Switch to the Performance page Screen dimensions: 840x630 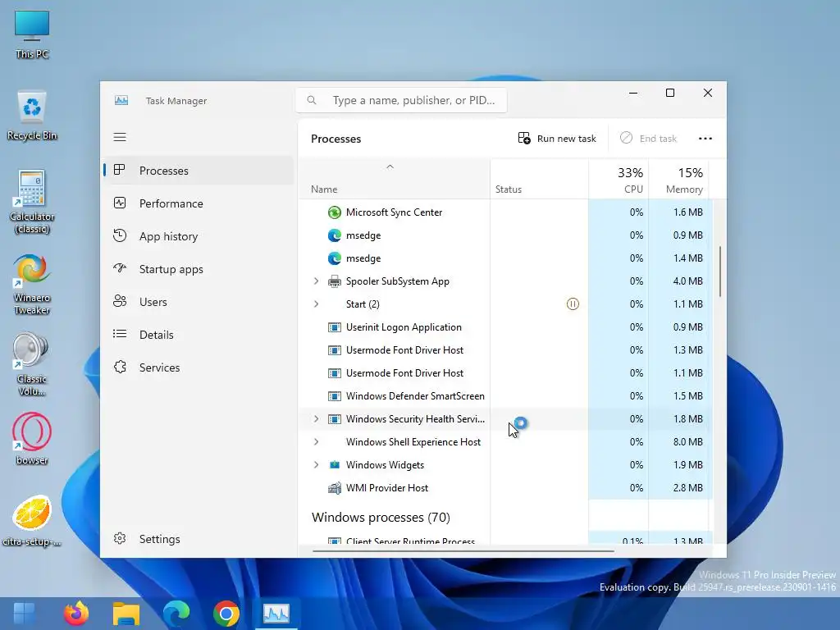click(199, 203)
